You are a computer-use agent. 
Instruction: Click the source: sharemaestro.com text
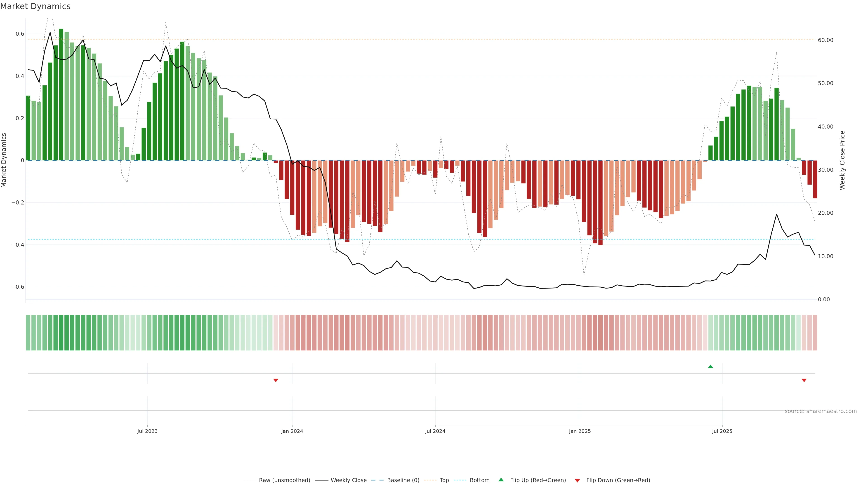pos(821,411)
